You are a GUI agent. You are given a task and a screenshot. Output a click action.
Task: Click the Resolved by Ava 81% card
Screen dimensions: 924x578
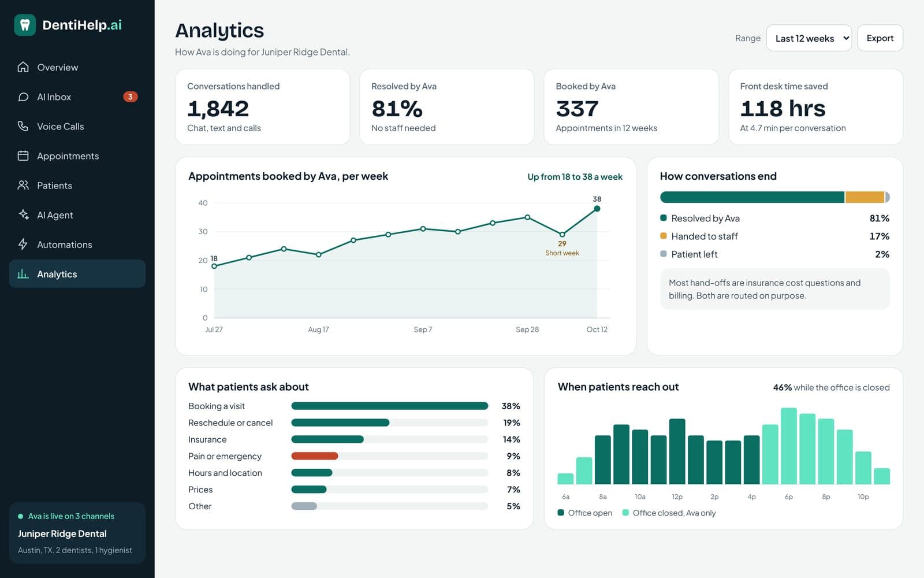point(446,107)
